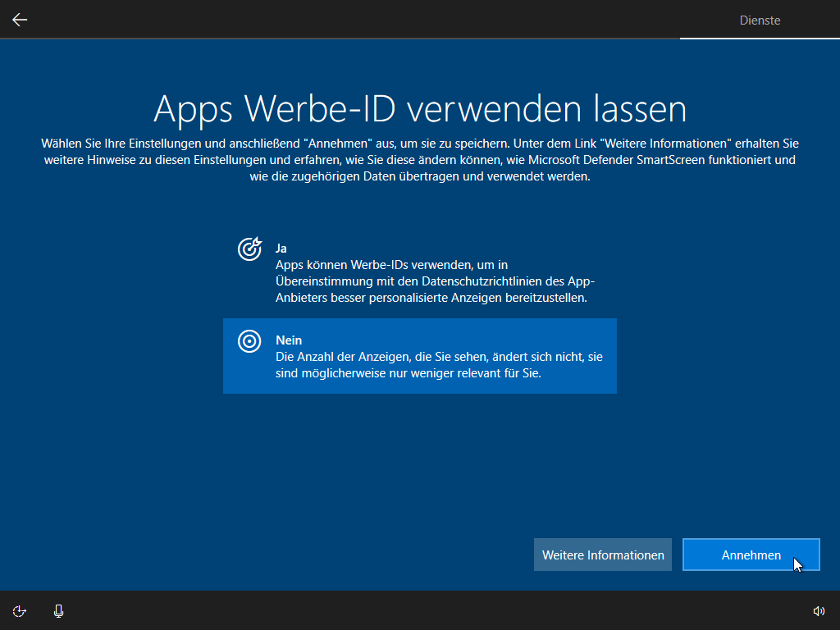Go back using the top-left arrow
Screen dimensions: 840x630
(20, 20)
